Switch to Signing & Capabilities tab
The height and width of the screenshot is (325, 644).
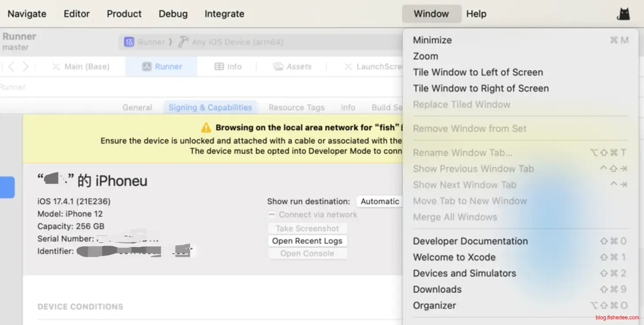tap(210, 108)
